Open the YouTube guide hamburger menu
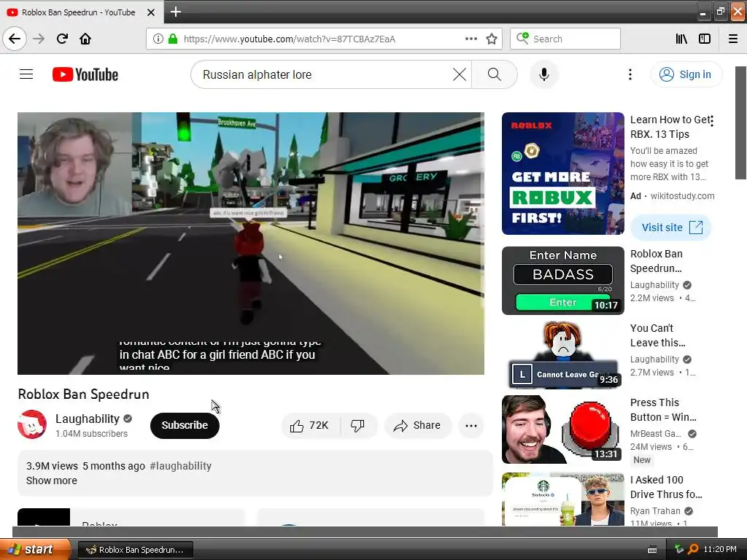This screenshot has width=747, height=560. 26,74
